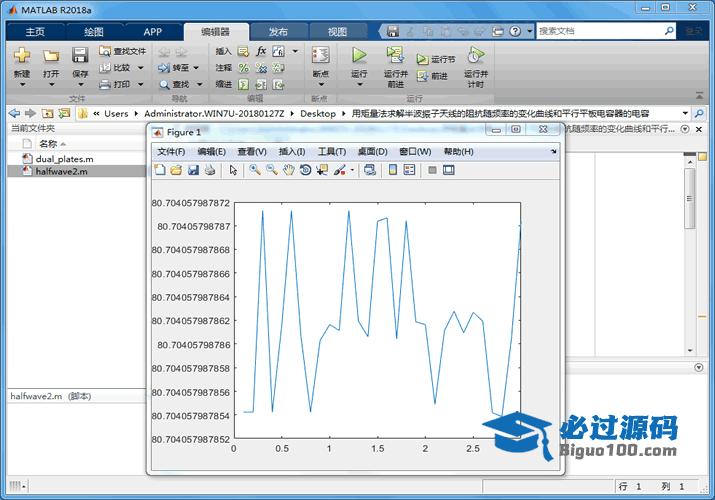Click the 运行节 (Run Section) button
This screenshot has height=500, width=715.
point(436,59)
